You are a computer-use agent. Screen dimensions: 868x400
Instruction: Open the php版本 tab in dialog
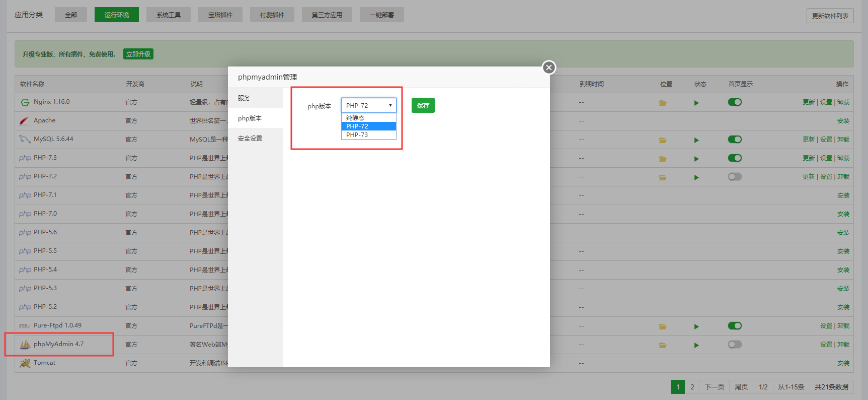pos(256,118)
